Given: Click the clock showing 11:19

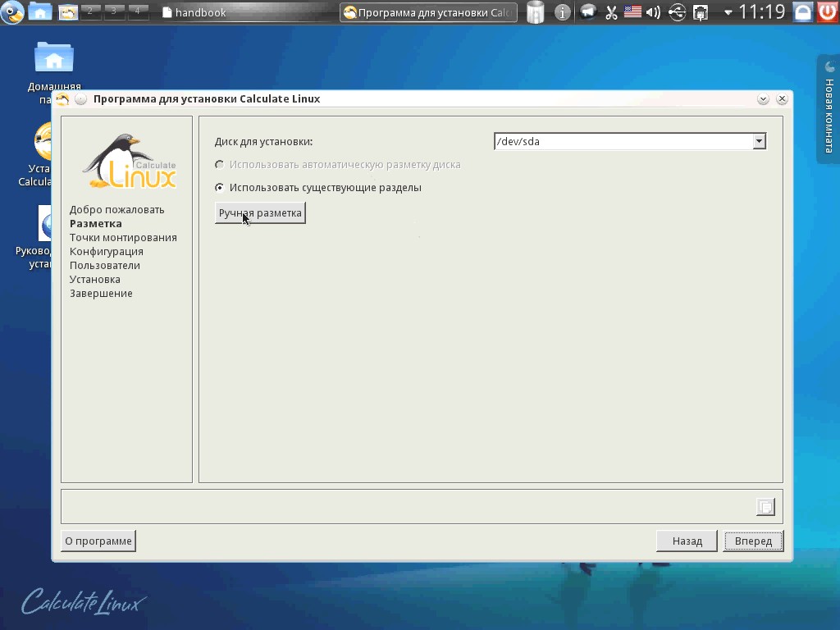Looking at the screenshot, I should click(762, 11).
